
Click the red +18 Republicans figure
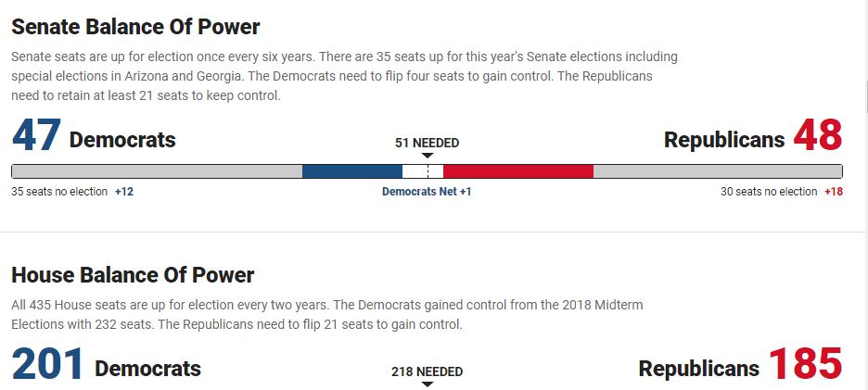pos(833,192)
